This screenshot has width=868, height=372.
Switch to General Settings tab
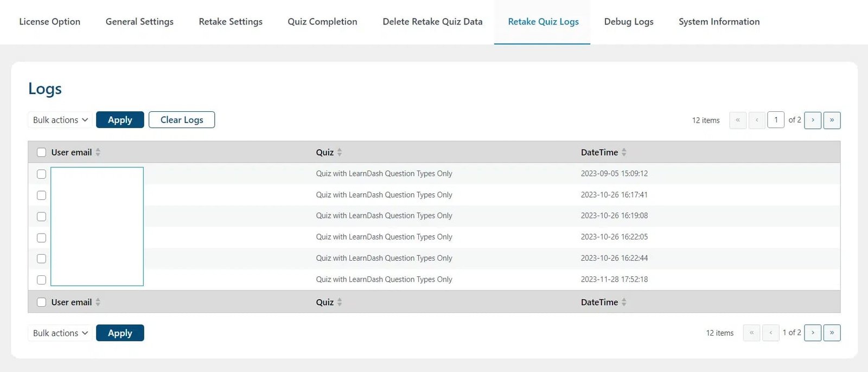[x=139, y=22]
